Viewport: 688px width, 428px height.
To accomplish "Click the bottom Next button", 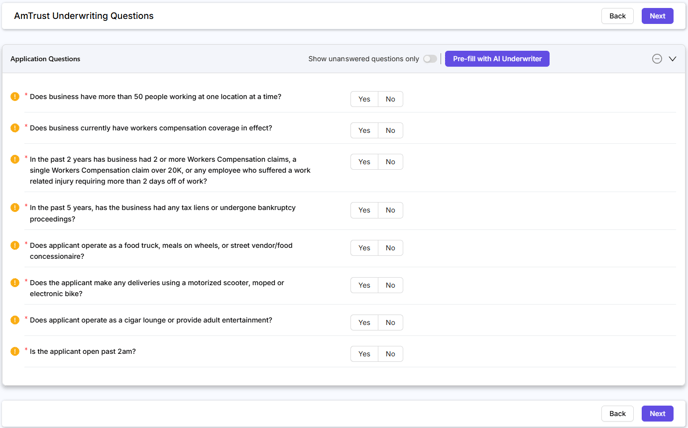I will pyautogui.click(x=657, y=414).
